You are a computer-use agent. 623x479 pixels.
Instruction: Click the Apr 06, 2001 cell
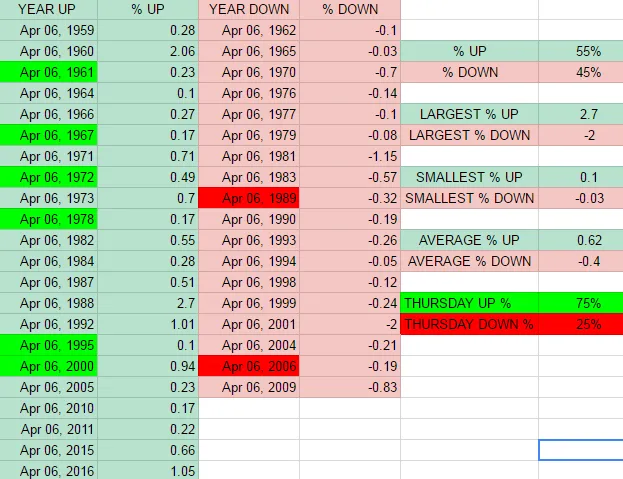(249, 324)
